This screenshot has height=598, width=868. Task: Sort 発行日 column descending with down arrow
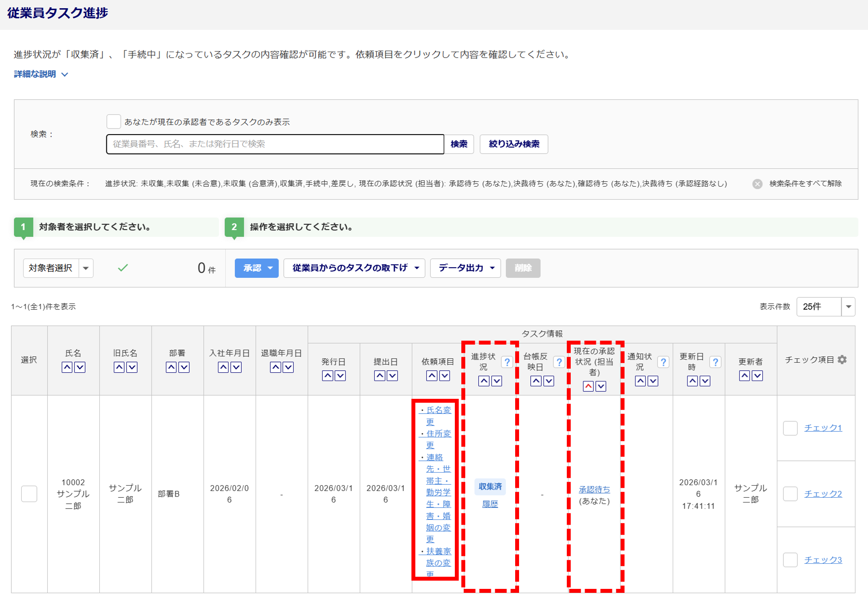tap(340, 376)
